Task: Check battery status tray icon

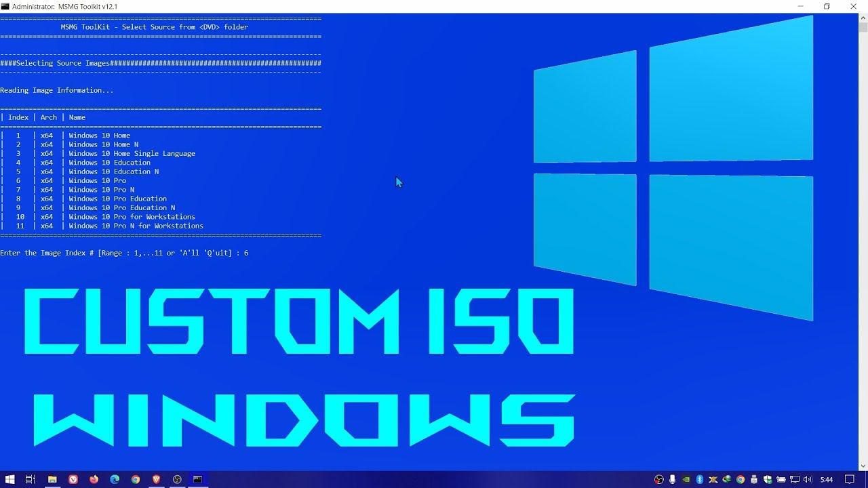Action: point(781,479)
